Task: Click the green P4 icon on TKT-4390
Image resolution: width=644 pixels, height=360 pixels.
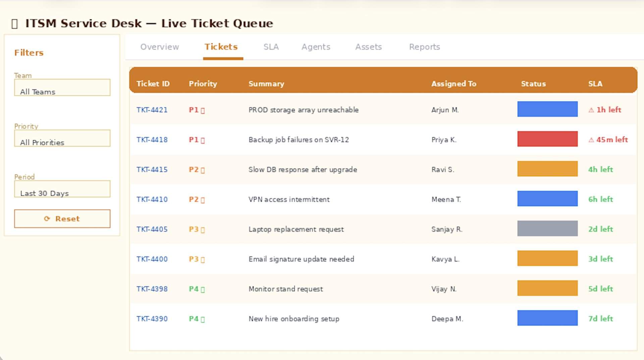Action: [x=202, y=319]
